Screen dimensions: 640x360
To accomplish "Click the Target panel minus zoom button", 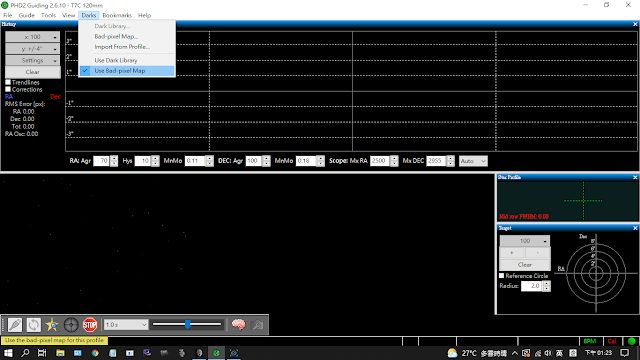I will pyautogui.click(x=538, y=253).
